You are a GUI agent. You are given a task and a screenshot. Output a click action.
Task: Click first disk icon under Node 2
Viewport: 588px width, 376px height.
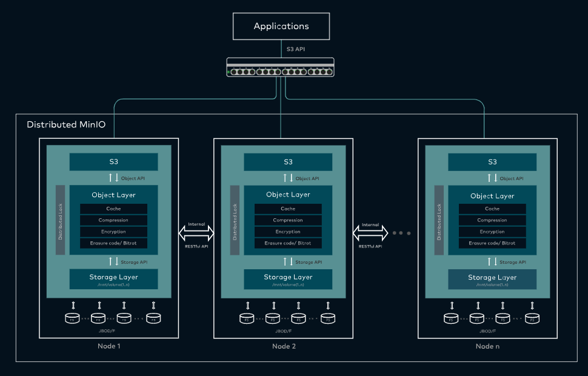(x=247, y=318)
